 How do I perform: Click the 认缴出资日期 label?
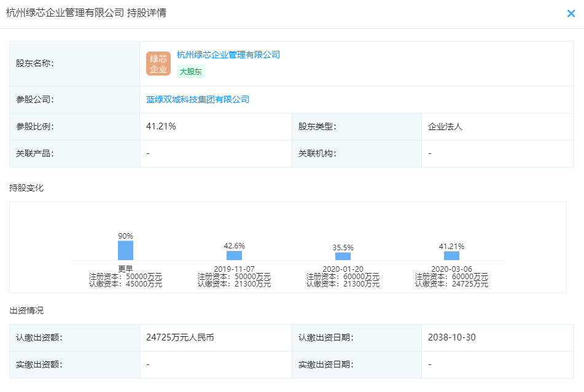point(326,337)
